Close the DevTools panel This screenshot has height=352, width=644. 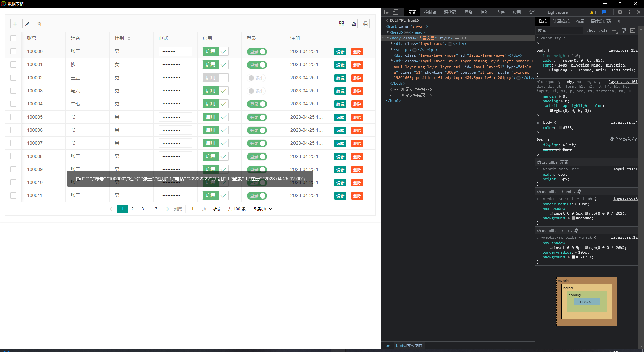click(639, 12)
